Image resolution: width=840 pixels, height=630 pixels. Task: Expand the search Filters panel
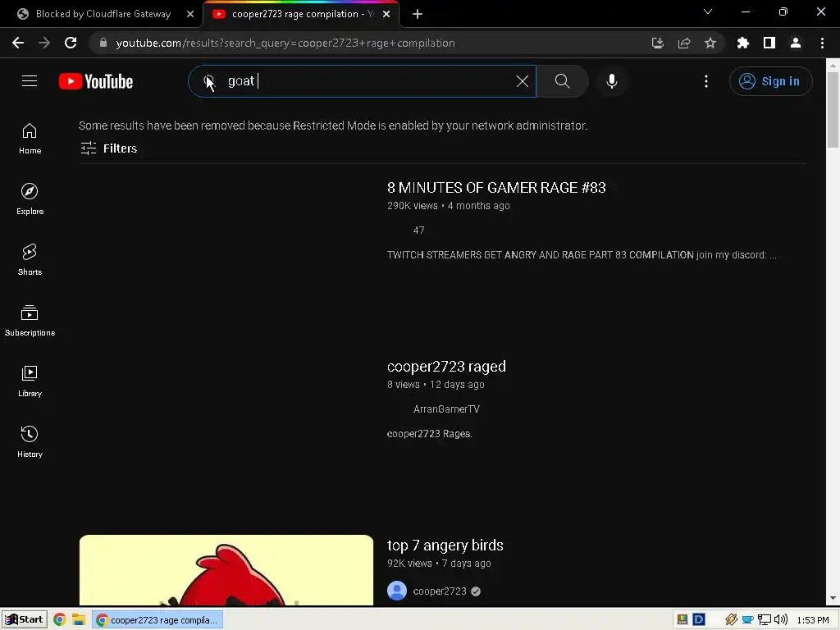coord(109,148)
